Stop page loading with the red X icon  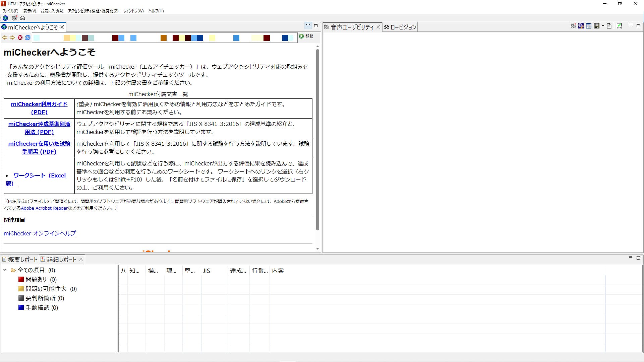click(20, 38)
